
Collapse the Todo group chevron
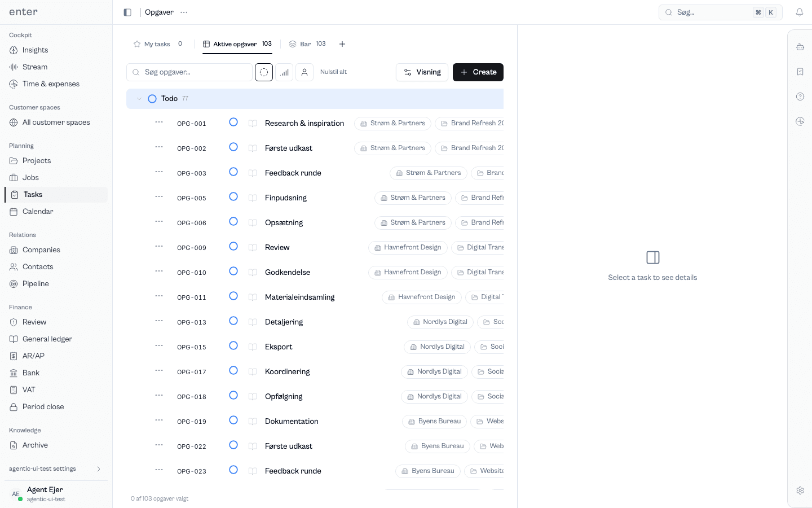(x=139, y=99)
